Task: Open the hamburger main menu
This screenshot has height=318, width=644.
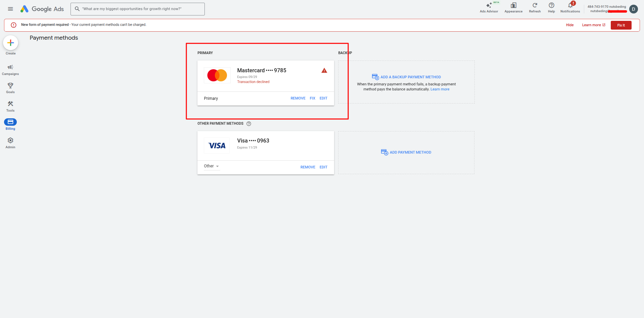Action: 10,9
